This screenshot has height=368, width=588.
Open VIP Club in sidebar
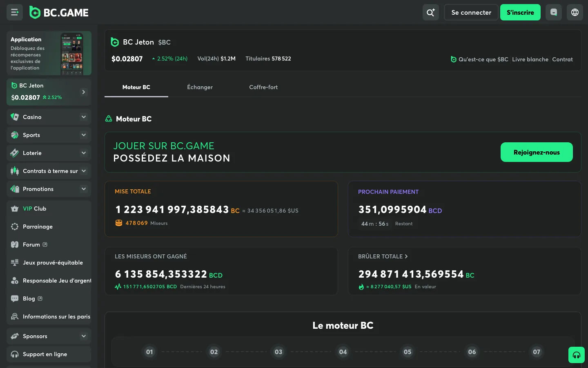click(49, 209)
